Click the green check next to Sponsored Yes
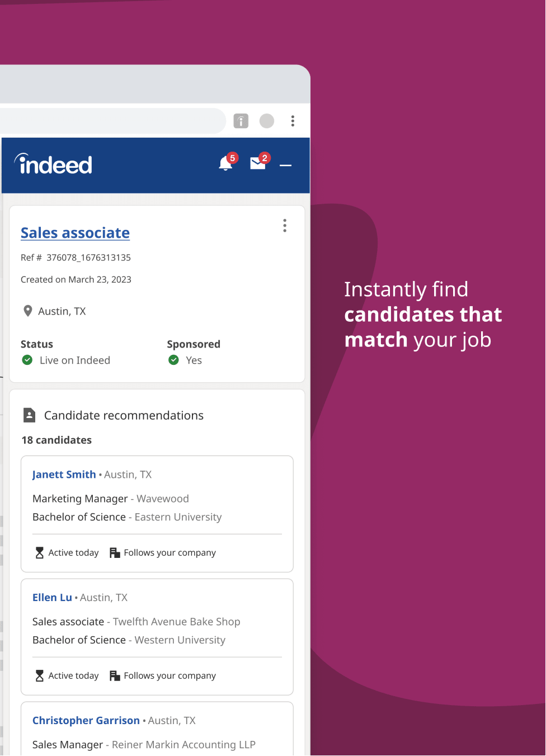 tap(173, 360)
